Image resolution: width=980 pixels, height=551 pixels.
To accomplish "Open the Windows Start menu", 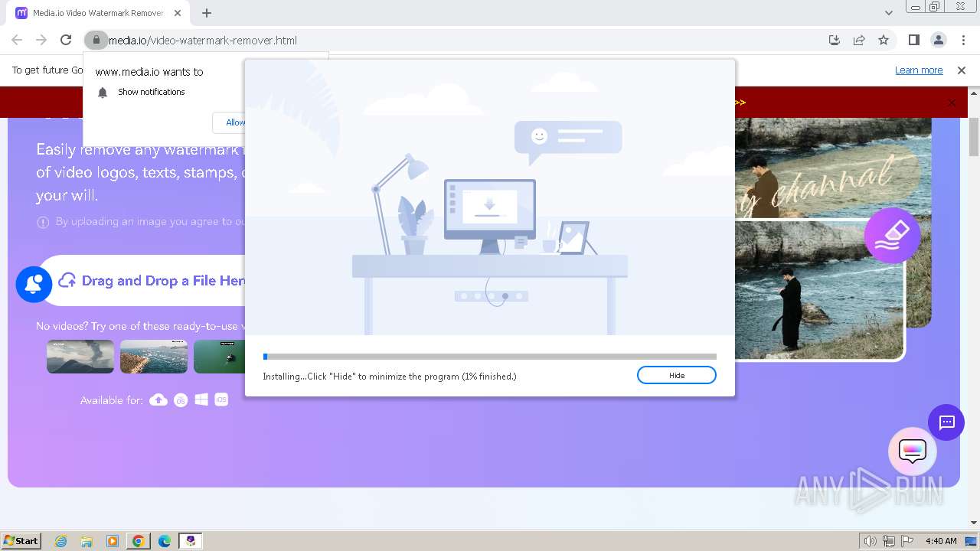I will pyautogui.click(x=21, y=540).
